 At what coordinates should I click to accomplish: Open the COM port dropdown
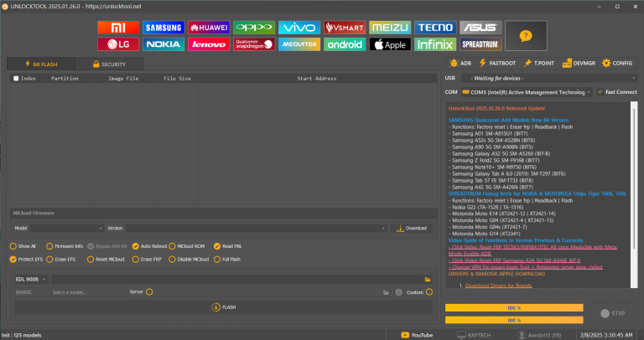[x=527, y=92]
